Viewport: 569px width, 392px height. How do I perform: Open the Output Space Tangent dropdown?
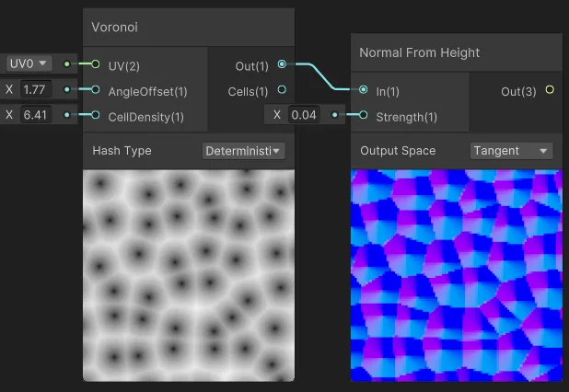511,151
